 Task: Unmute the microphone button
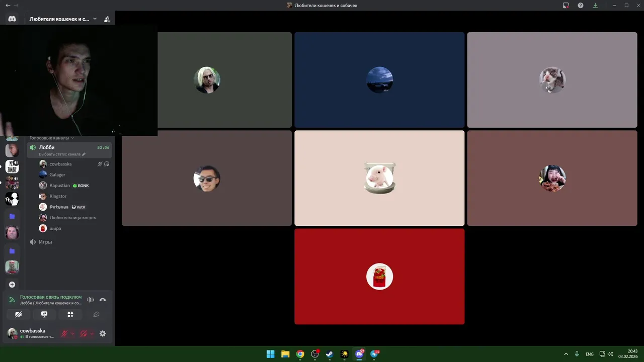coord(64,333)
